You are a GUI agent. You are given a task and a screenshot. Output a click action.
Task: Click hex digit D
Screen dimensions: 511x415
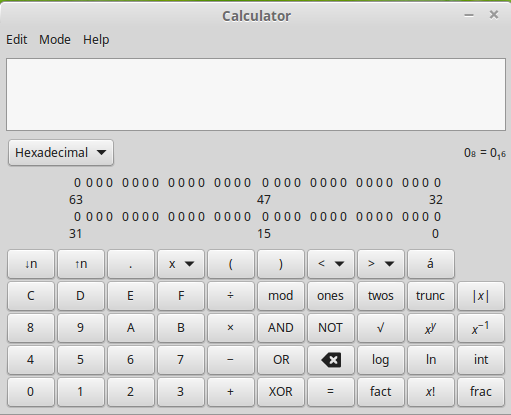coord(81,296)
